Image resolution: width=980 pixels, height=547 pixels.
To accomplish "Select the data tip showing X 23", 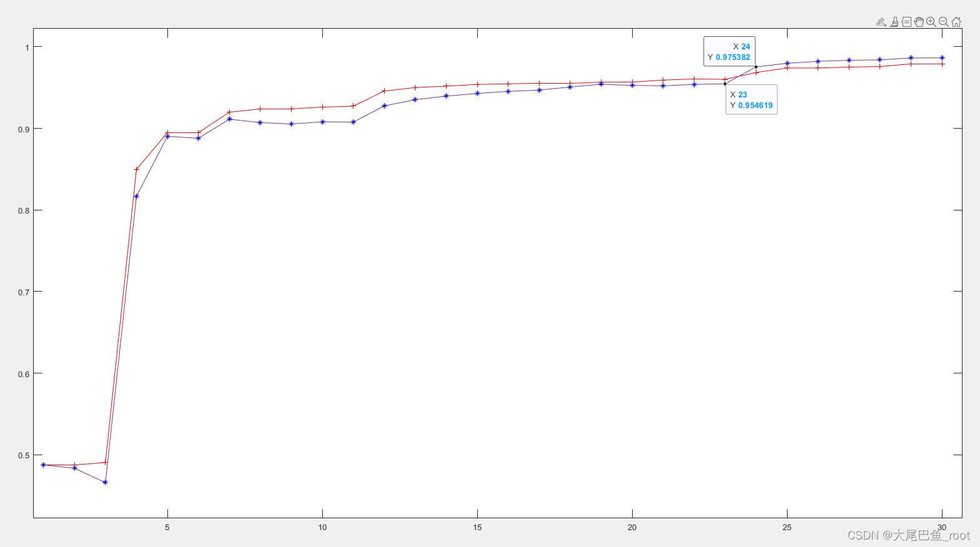I will coord(751,100).
